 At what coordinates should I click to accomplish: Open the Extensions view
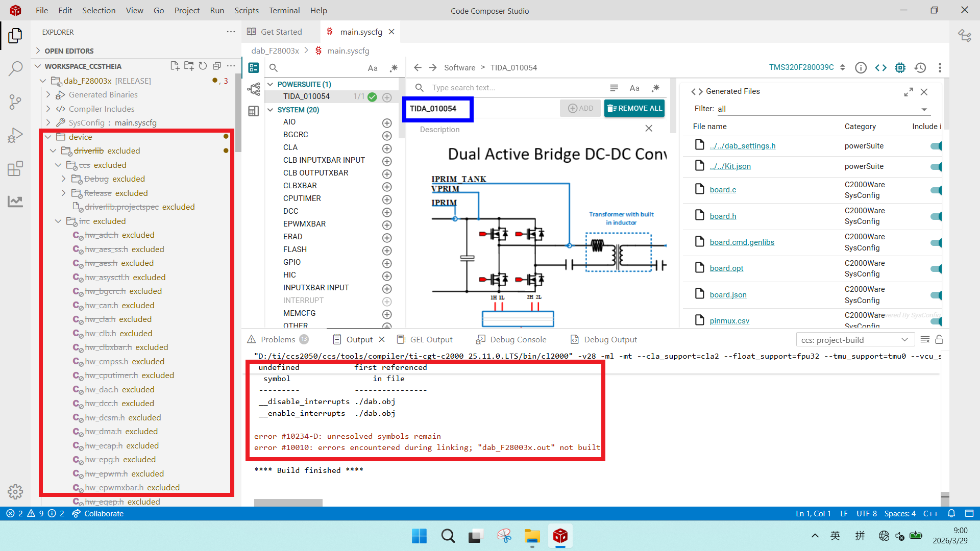tap(15, 168)
